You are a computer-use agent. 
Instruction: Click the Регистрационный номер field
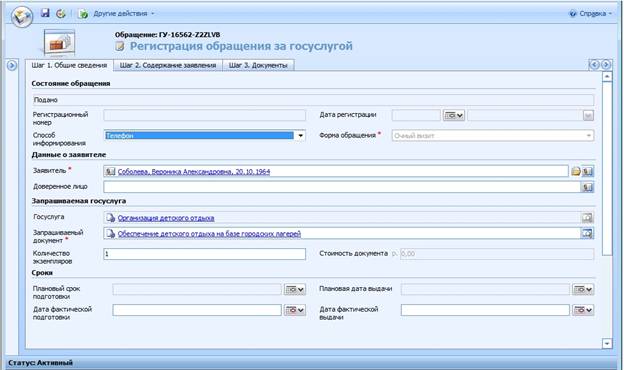pyautogui.click(x=205, y=115)
